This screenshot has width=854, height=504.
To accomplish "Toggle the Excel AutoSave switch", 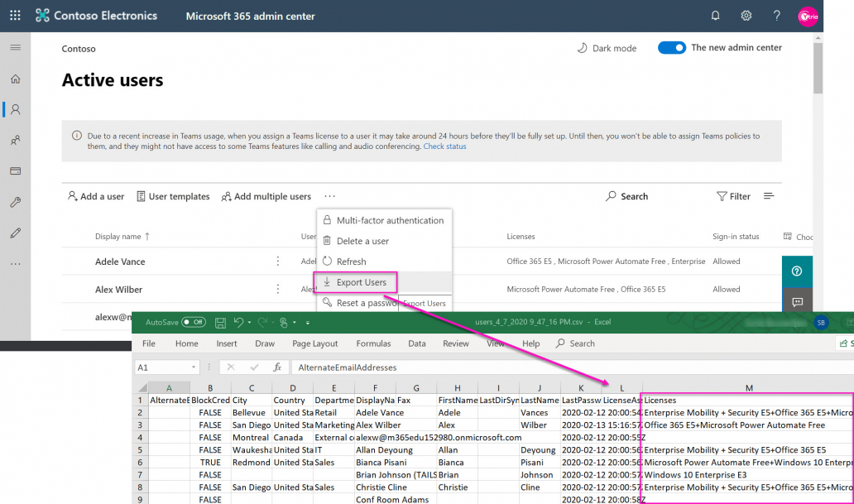I will [x=194, y=322].
